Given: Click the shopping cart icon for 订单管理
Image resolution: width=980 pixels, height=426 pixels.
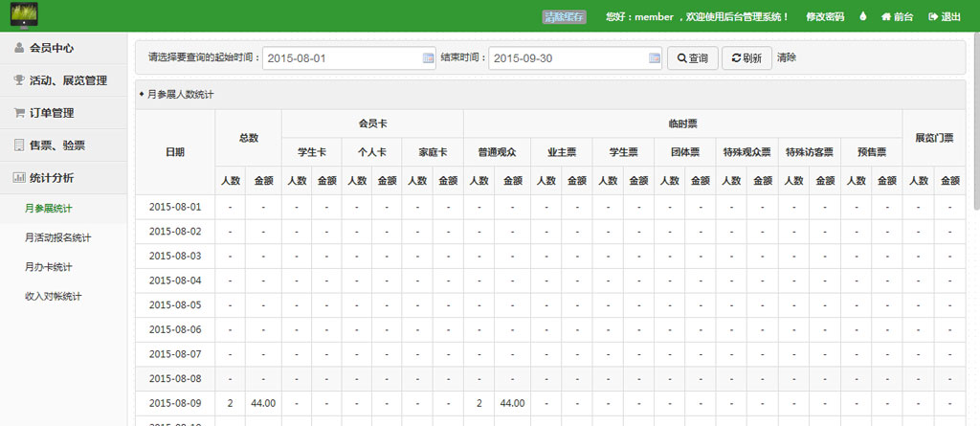Looking at the screenshot, I should (19, 113).
